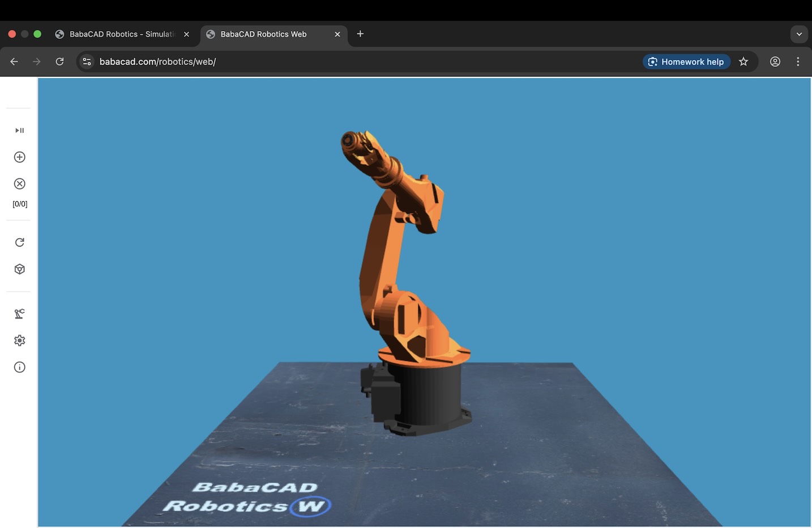Select the add object plus icon
The height and width of the screenshot is (528, 812).
tap(19, 157)
